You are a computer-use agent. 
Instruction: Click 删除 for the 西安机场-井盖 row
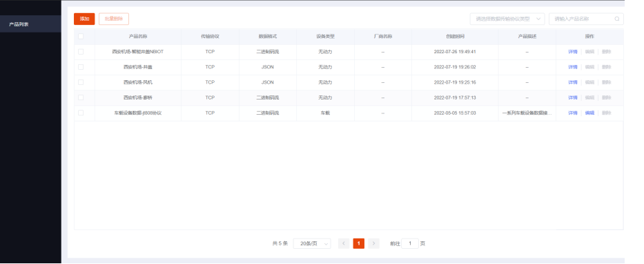(x=606, y=67)
